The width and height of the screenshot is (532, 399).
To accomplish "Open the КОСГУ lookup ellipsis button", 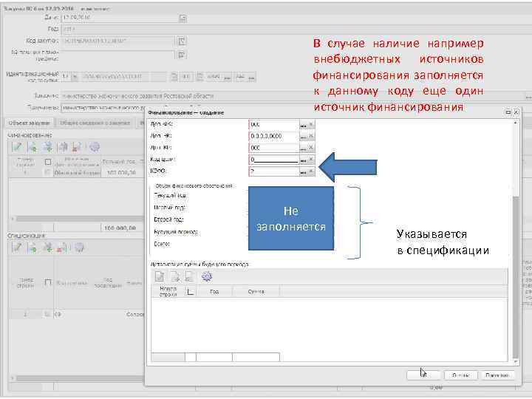I will coord(304,171).
